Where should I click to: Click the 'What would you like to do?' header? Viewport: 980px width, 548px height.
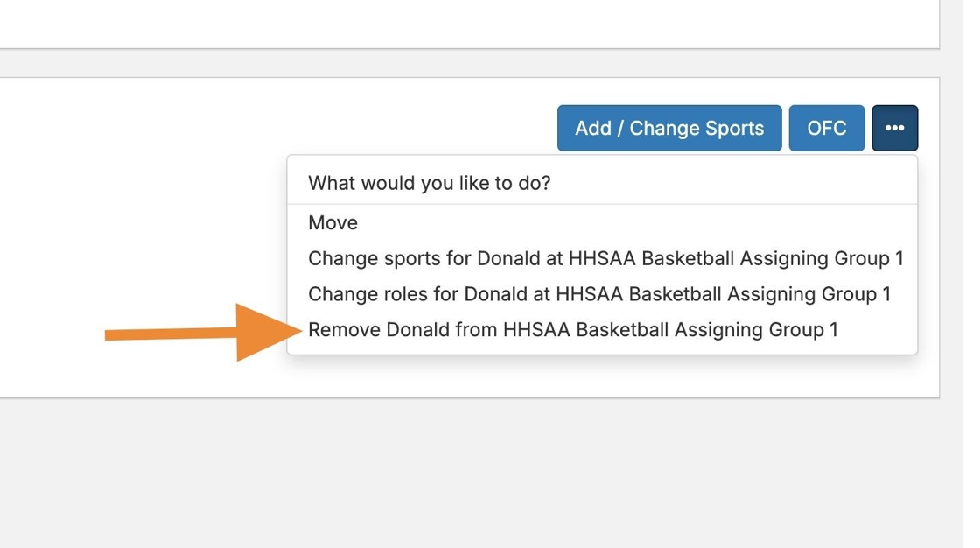pos(429,183)
